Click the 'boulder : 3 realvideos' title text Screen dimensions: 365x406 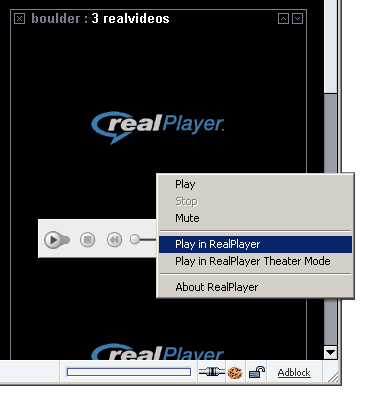(100, 19)
